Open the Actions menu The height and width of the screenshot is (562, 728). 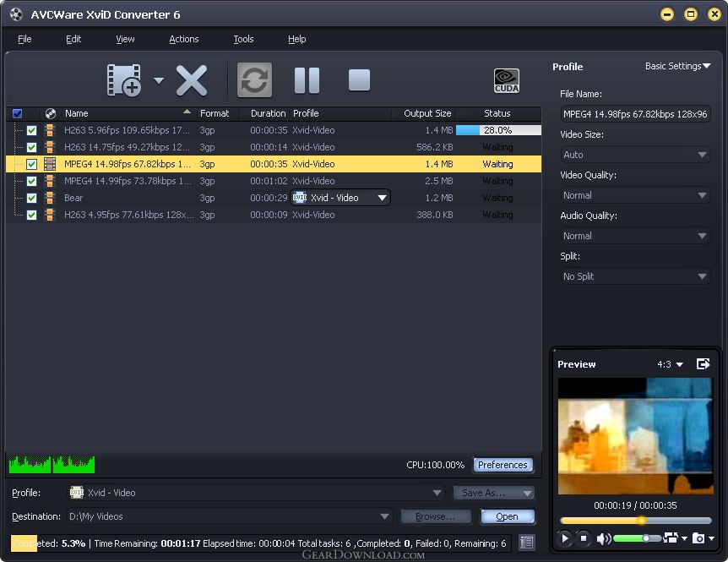(184, 39)
